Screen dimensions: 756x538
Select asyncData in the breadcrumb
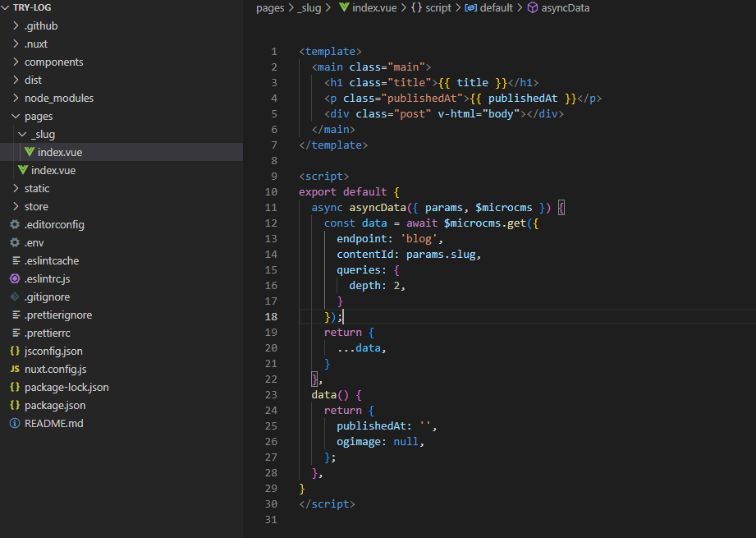[565, 7]
